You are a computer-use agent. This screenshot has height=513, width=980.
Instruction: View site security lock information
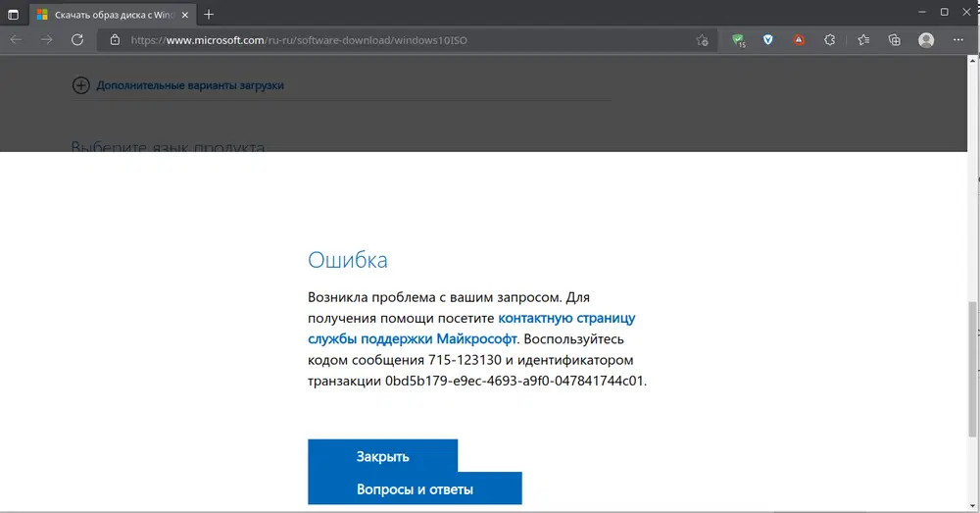coord(115,40)
